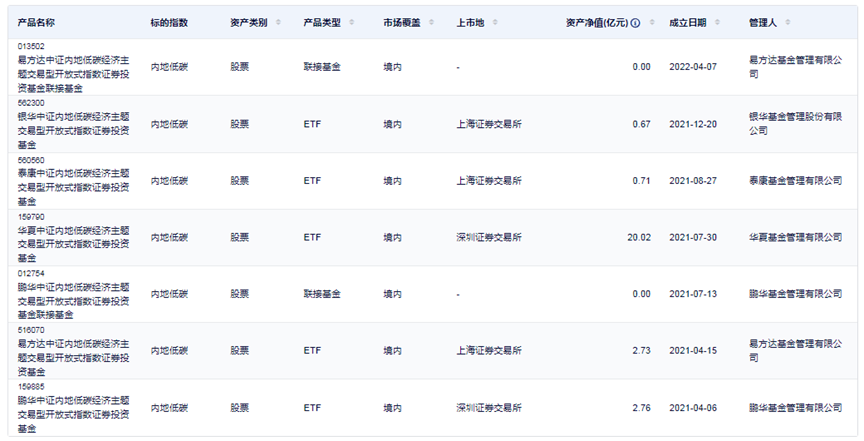Viewport: 864px width, 441px height.
Task: Sort by 市场覆盖 column arrows
Action: (431, 23)
